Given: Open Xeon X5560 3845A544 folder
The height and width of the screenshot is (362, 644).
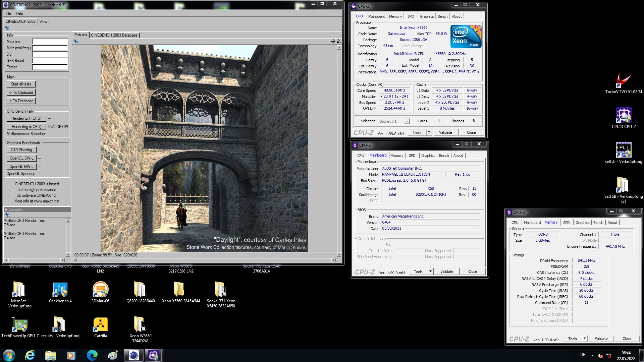Looking at the screenshot, I should (181, 292).
